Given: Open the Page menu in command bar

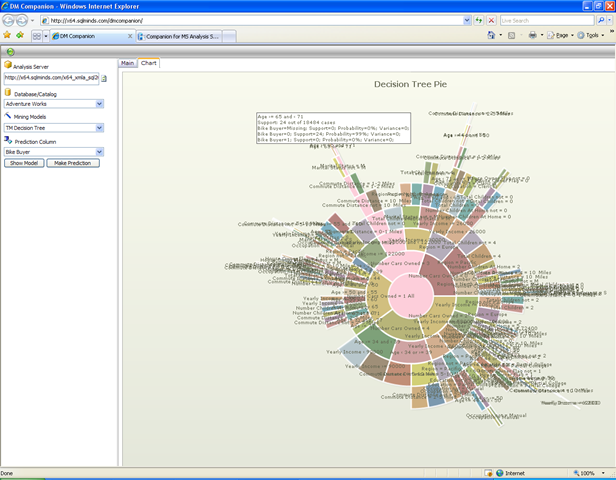Looking at the screenshot, I should (559, 35).
